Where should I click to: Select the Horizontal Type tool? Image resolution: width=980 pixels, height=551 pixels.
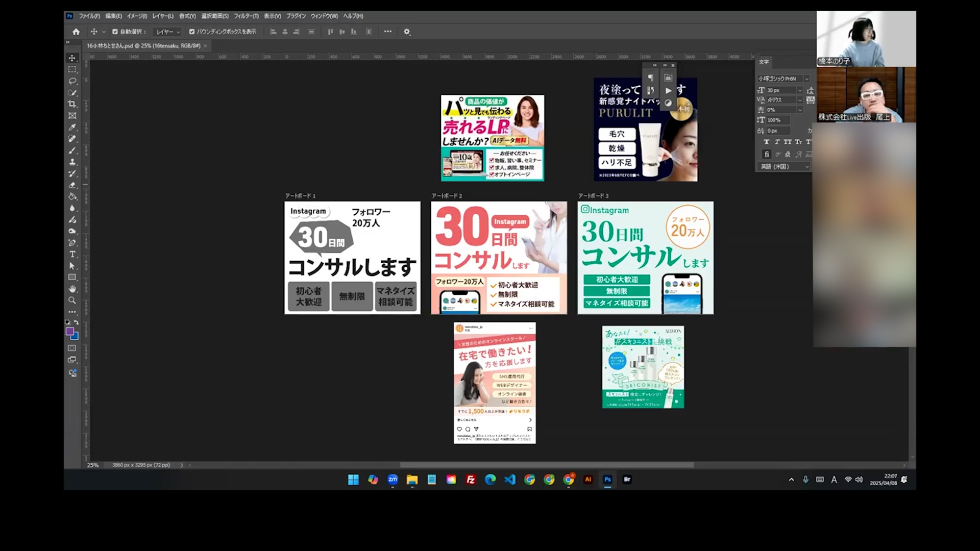click(x=72, y=254)
